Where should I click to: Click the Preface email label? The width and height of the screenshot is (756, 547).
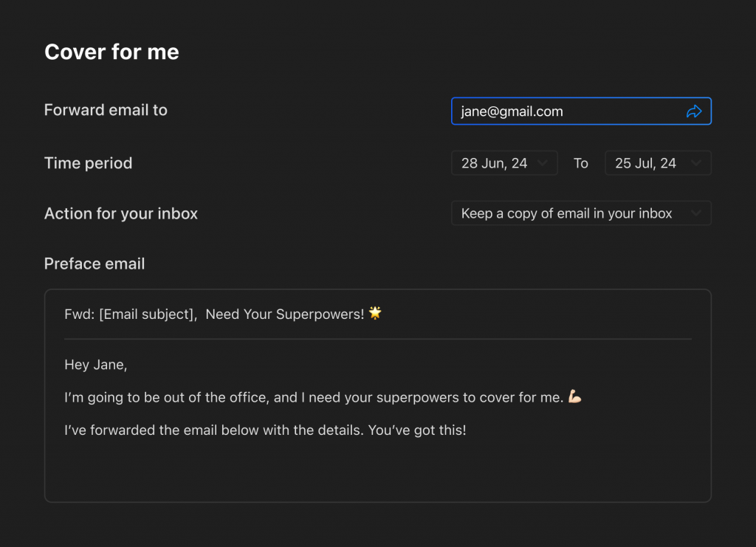[94, 264]
